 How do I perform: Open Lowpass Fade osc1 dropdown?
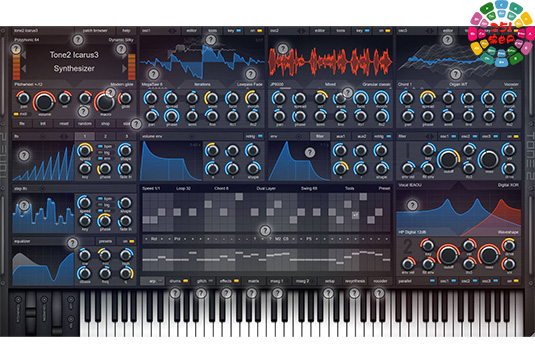click(x=250, y=84)
